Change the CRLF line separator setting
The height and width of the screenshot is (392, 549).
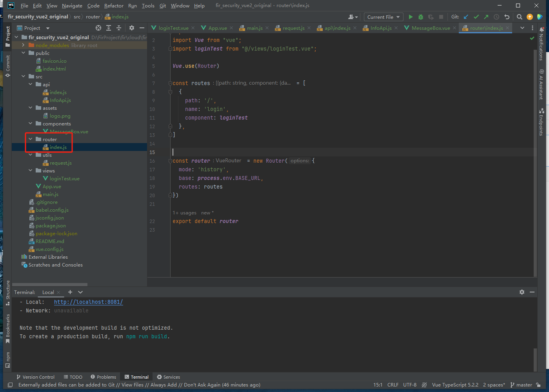click(x=393, y=385)
